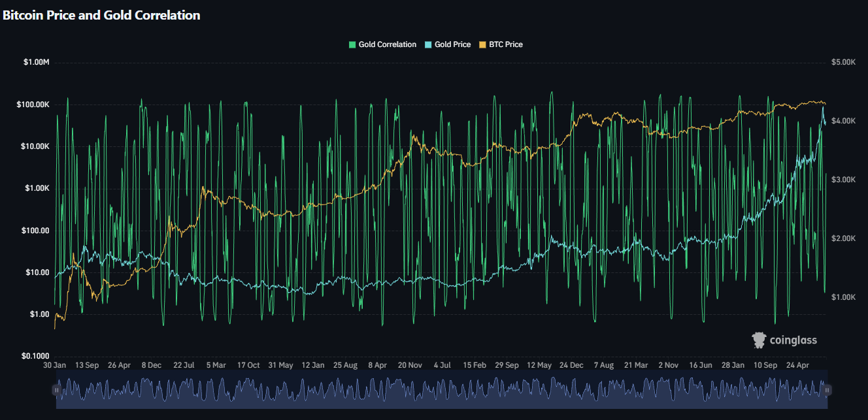The width and height of the screenshot is (868, 420).
Task: Click the coinglass bull logo icon
Action: [758, 340]
